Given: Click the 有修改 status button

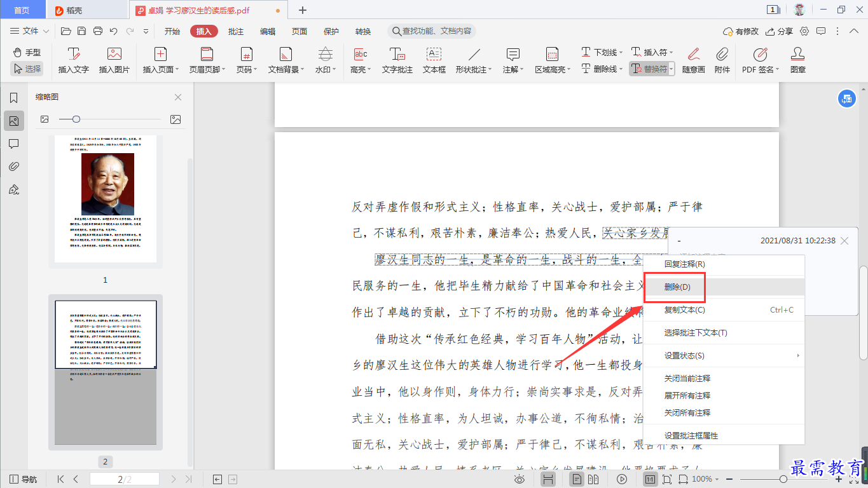Looking at the screenshot, I should tap(741, 31).
